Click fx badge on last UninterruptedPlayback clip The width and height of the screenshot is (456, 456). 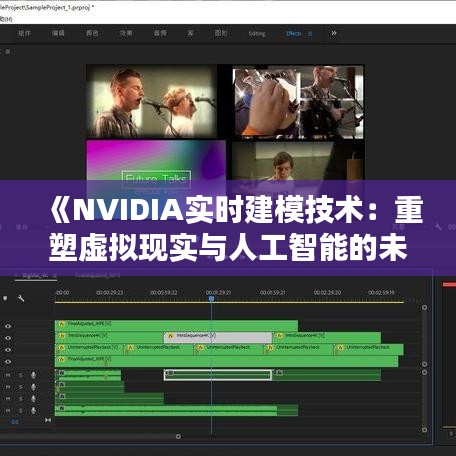tap(340, 348)
